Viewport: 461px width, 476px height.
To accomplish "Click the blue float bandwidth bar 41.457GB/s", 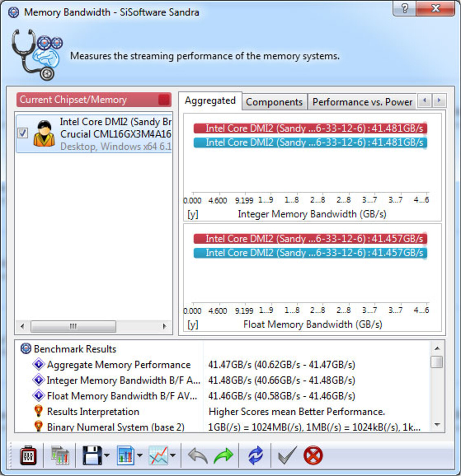I will click(x=310, y=252).
